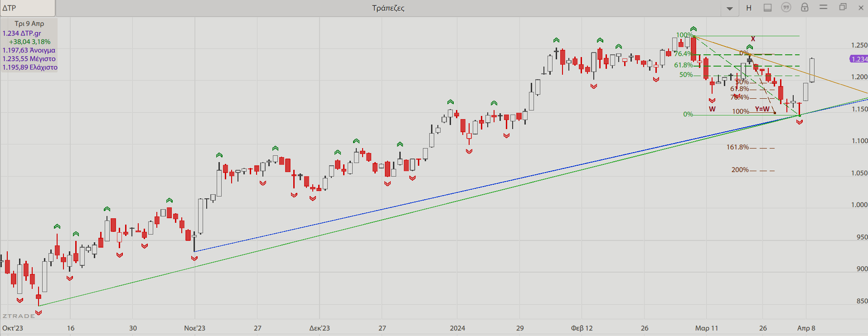Viewport: 868px width, 336px height.
Task: Click the green 76.4% Fibonacci label
Action: pos(682,53)
